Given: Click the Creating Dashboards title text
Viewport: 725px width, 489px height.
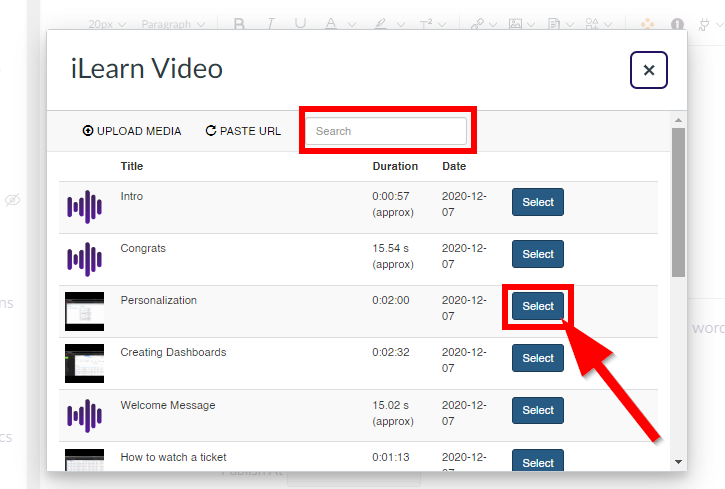Looking at the screenshot, I should coord(173,352).
